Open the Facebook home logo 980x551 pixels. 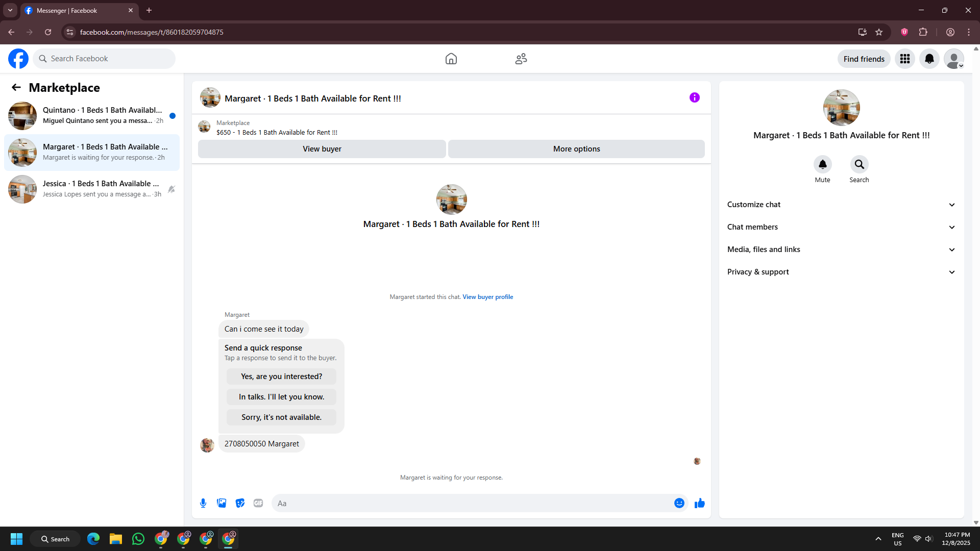point(18,59)
